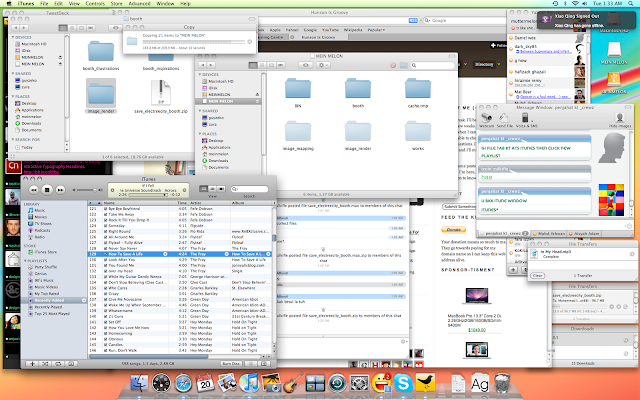Select the iTunes list view button
The width and height of the screenshot is (640, 400).
click(203, 189)
